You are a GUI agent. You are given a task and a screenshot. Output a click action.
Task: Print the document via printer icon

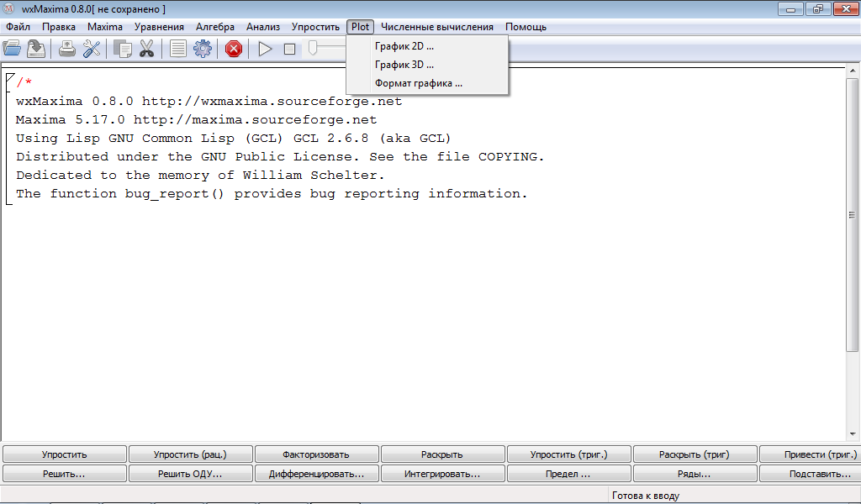pos(67,49)
